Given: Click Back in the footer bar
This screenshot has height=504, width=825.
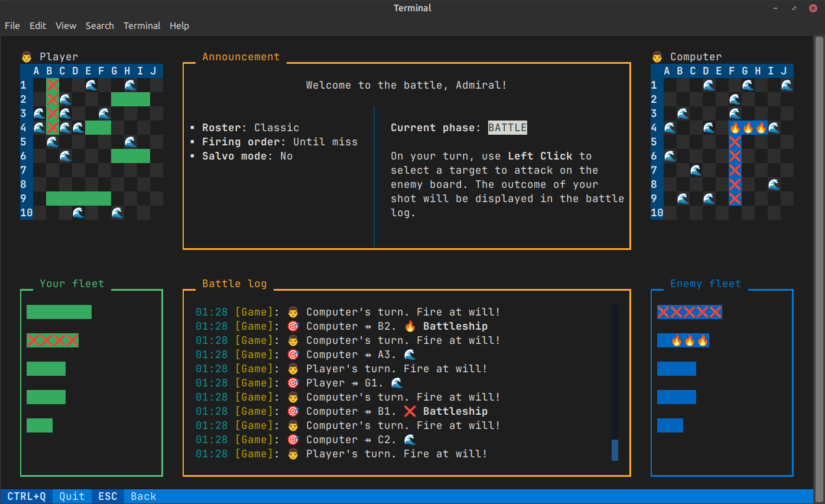Looking at the screenshot, I should click(x=144, y=496).
